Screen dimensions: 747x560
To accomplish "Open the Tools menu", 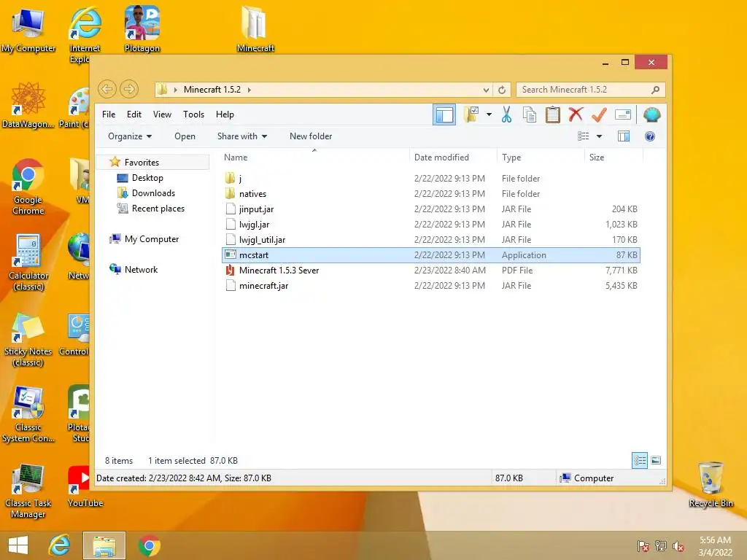I will coord(193,114).
